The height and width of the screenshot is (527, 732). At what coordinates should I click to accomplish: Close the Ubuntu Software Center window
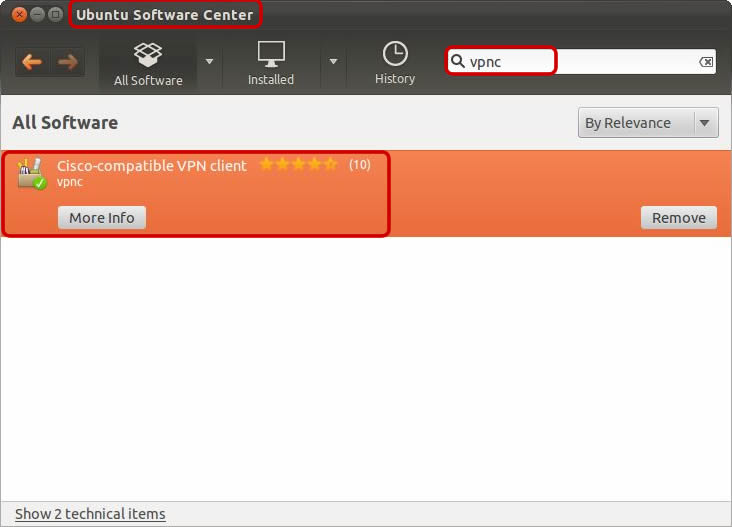(x=19, y=14)
